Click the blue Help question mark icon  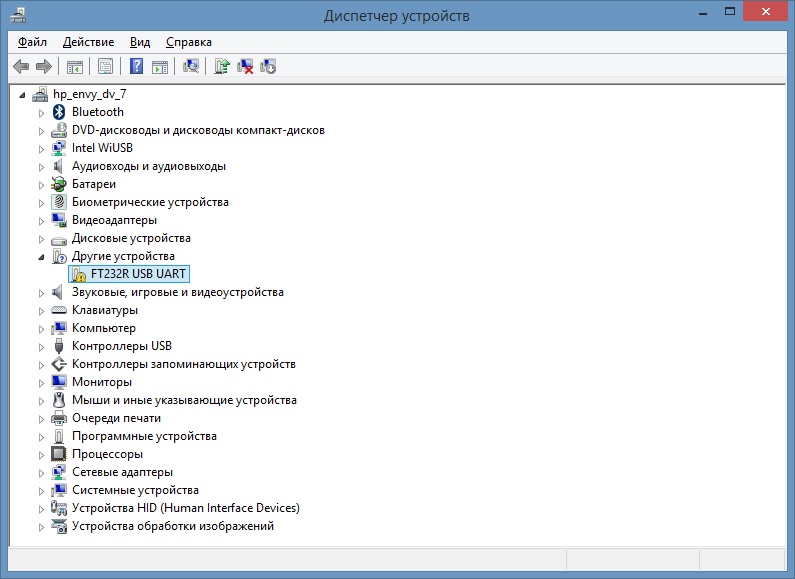tap(136, 66)
